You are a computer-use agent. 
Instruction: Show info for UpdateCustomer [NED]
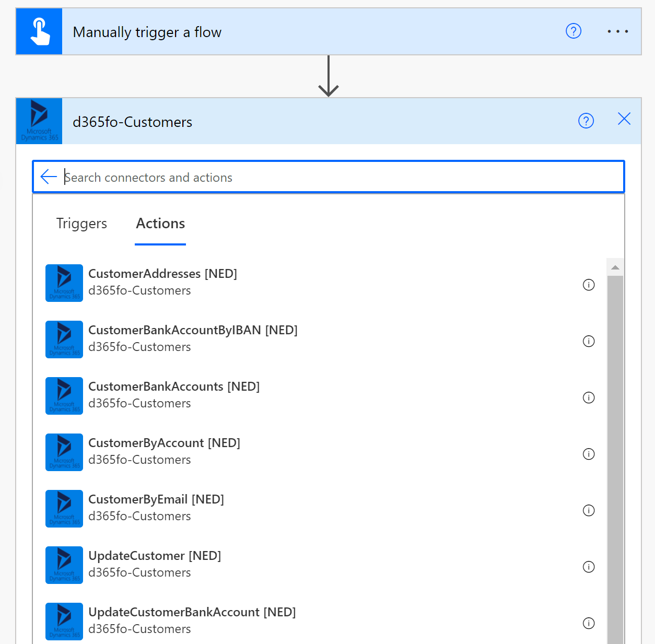coord(589,567)
